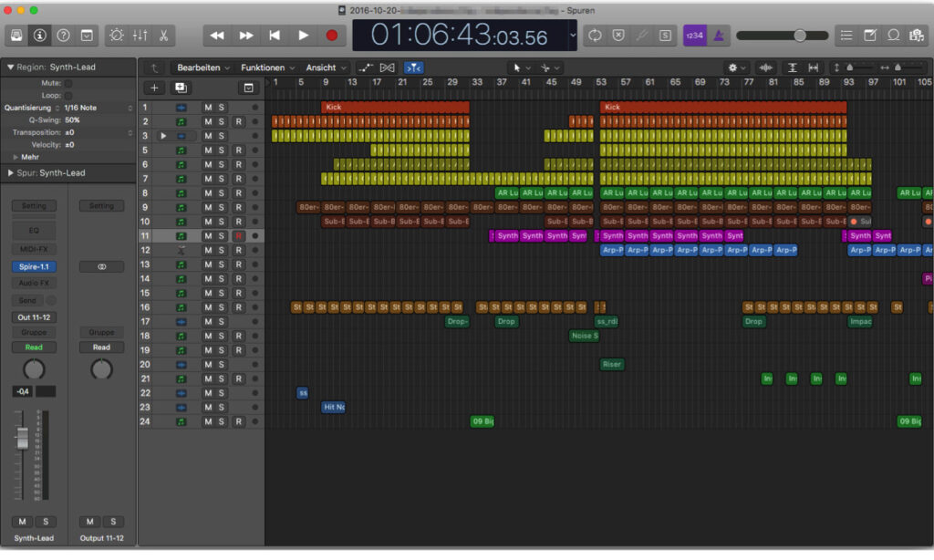The image size is (934, 560).
Task: Open the Mixer faders icon
Action: click(x=140, y=36)
